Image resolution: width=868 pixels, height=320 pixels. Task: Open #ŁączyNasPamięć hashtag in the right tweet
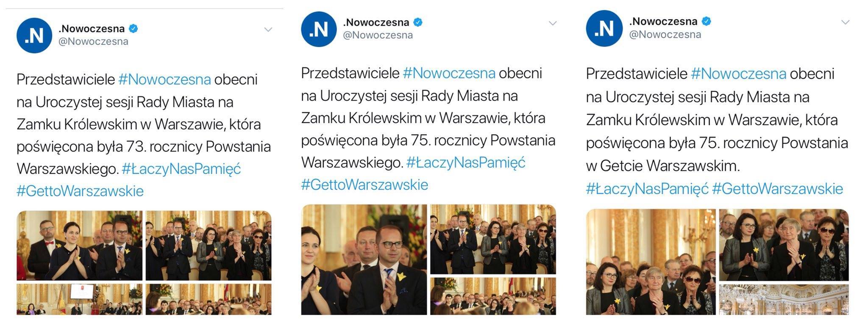(x=647, y=189)
